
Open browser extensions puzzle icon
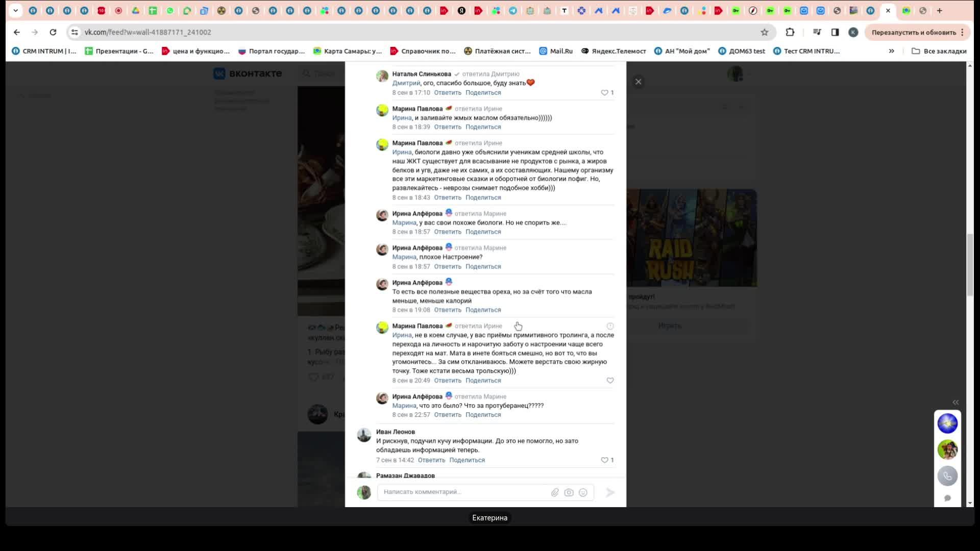pos(790,32)
